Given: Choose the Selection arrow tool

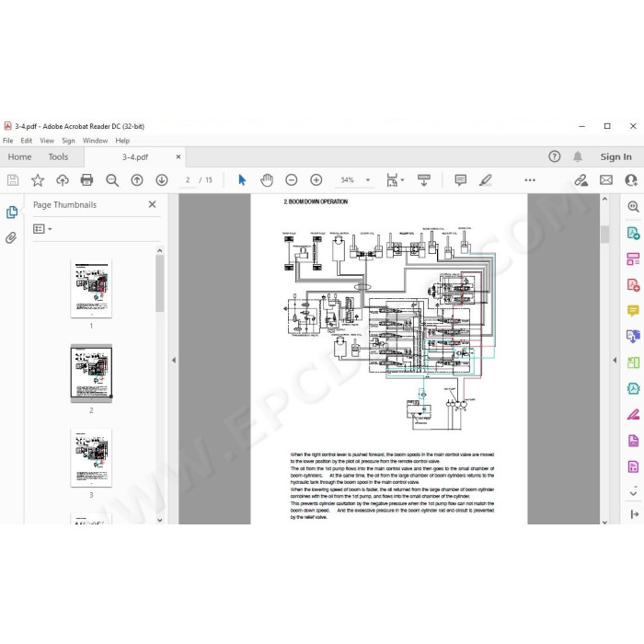Looking at the screenshot, I should pyautogui.click(x=242, y=180).
